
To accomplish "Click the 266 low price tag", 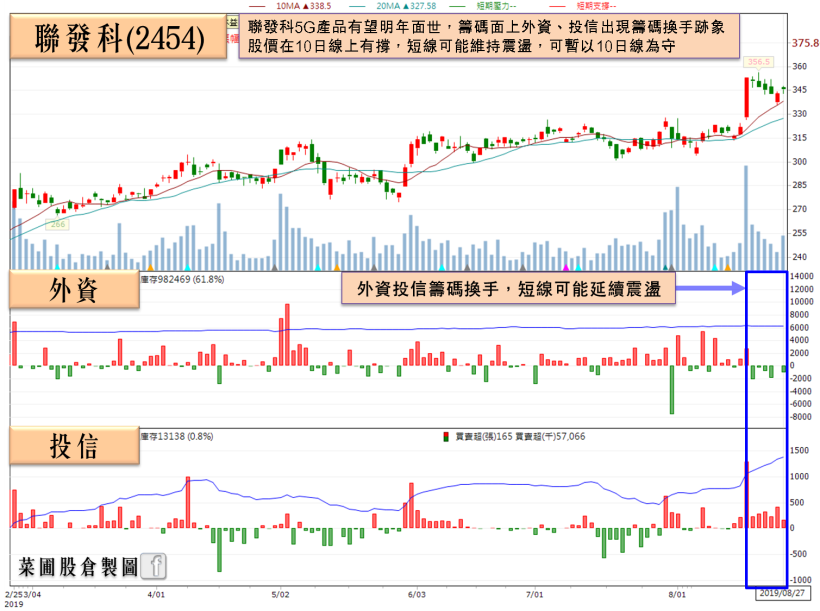I will point(58,224).
